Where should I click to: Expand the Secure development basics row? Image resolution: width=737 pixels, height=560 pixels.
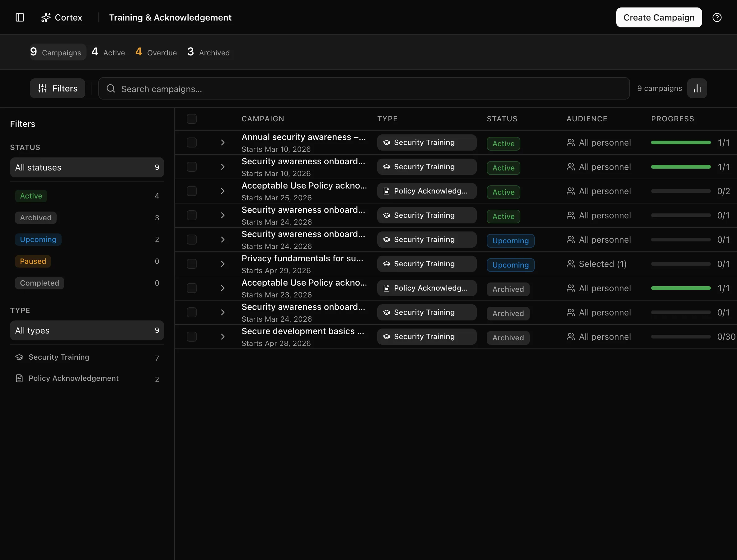[x=223, y=337]
